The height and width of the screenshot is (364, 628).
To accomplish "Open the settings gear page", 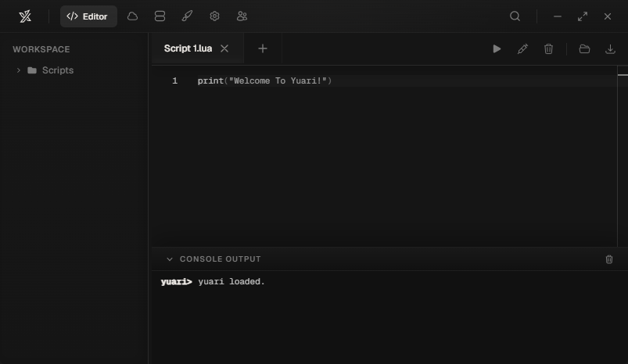I will 214,16.
